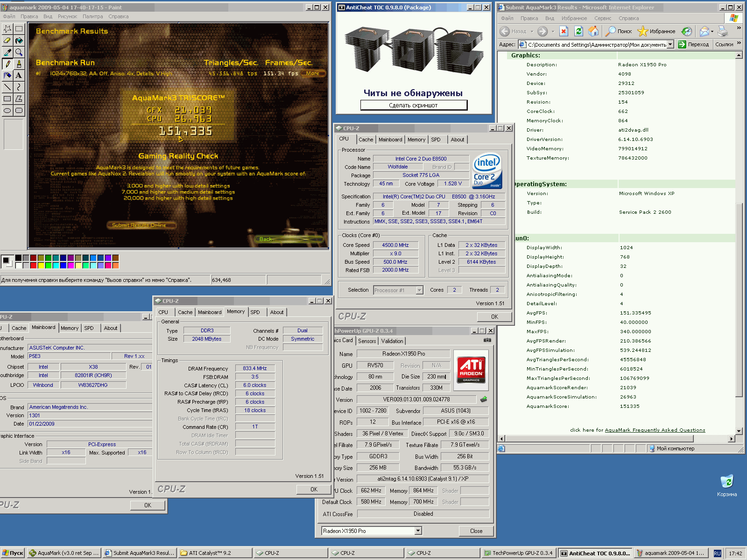
Task: Click the RU language indicator in tray
Action: (x=717, y=553)
